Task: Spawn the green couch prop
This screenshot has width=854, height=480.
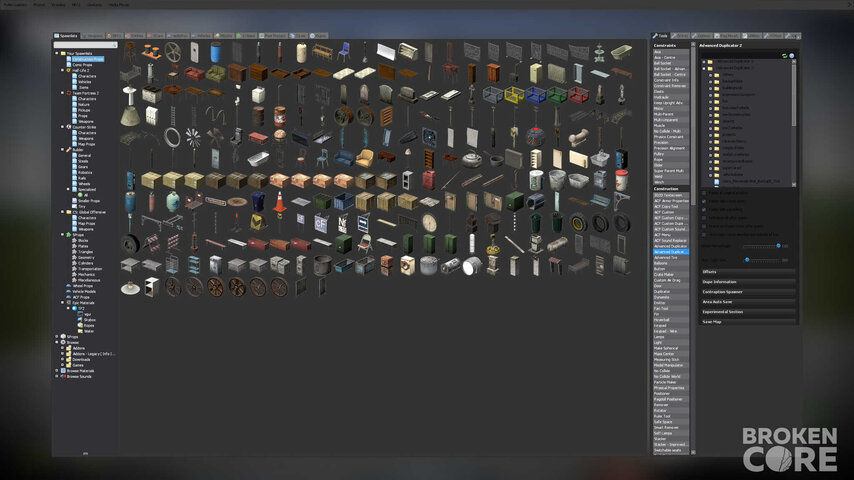Action: pos(216,74)
